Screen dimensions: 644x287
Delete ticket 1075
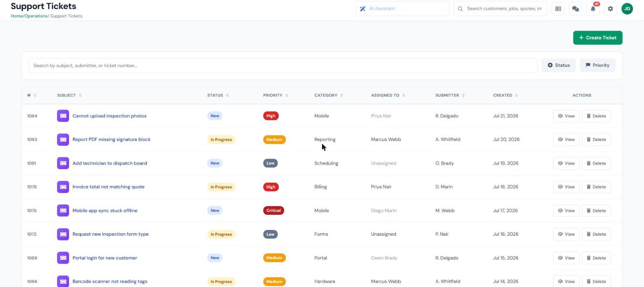[x=596, y=211]
